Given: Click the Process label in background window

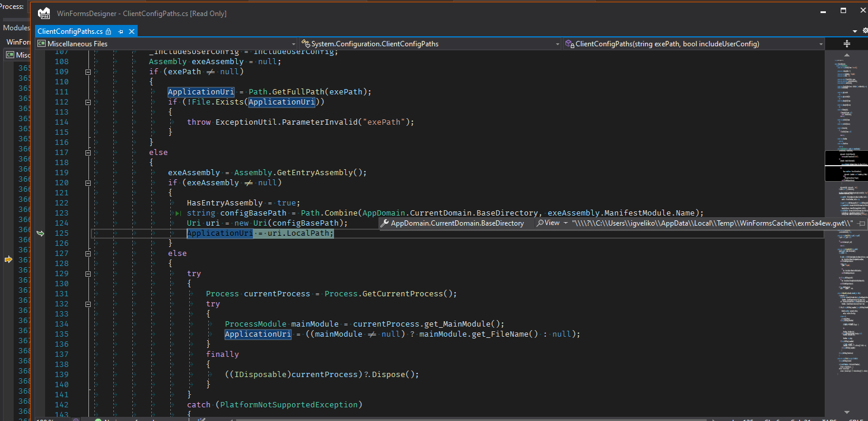Looking at the screenshot, I should [x=12, y=7].
